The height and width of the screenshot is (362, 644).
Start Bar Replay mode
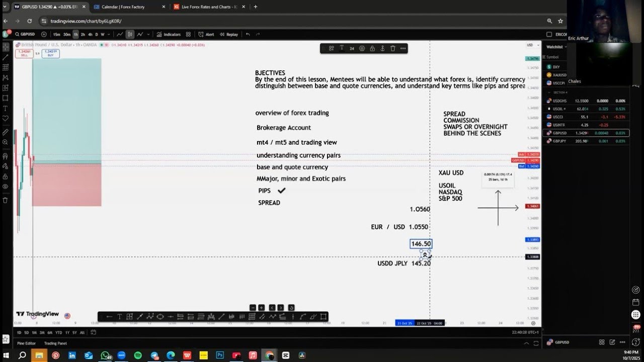228,34
